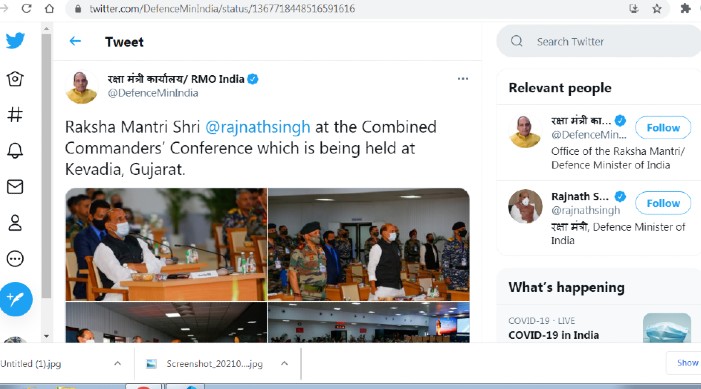
Task: Open Profile person icon
Action: coord(15,222)
